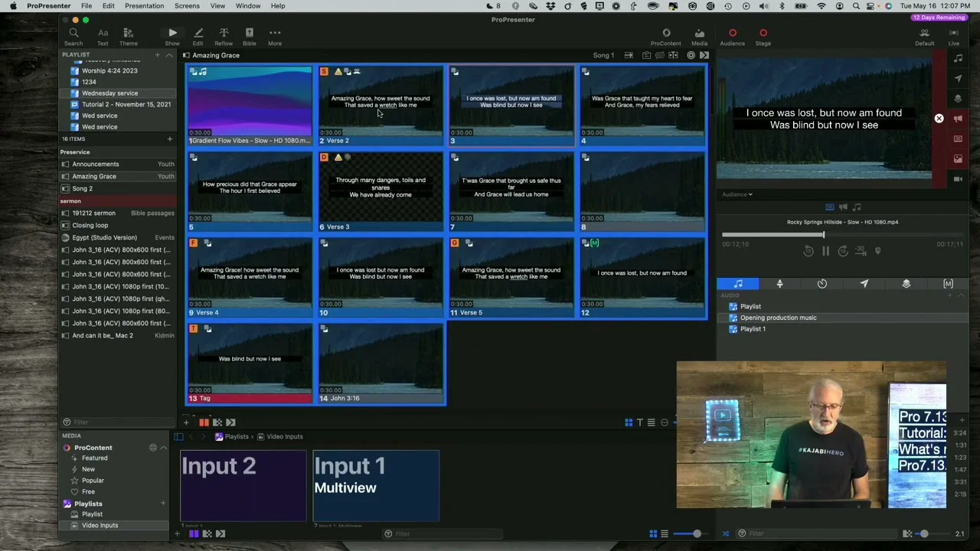Select the Announcements playlist item

96,164
